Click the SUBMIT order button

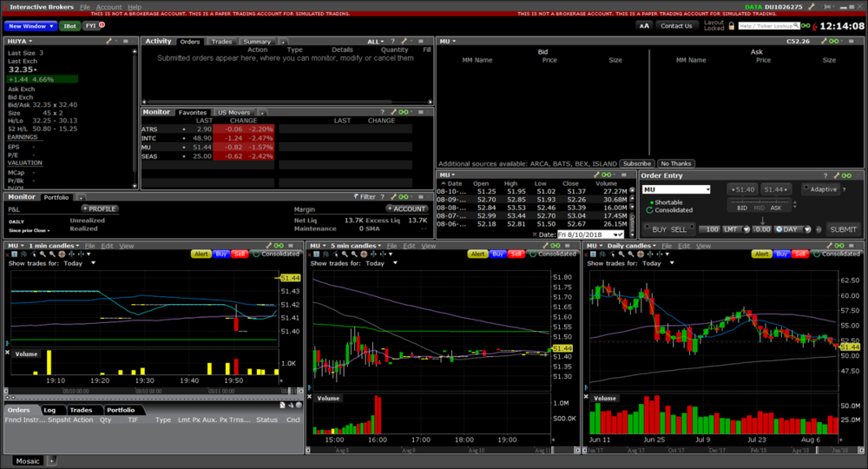(x=843, y=229)
